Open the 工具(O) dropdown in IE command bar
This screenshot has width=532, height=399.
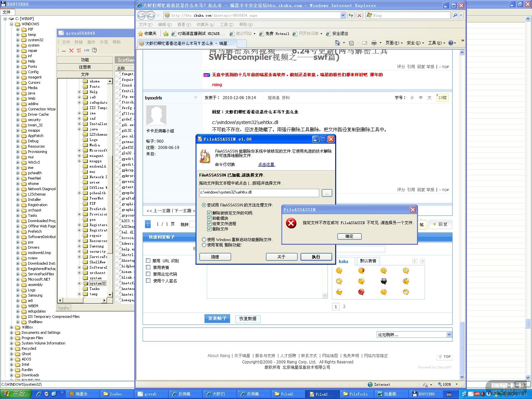(437, 43)
